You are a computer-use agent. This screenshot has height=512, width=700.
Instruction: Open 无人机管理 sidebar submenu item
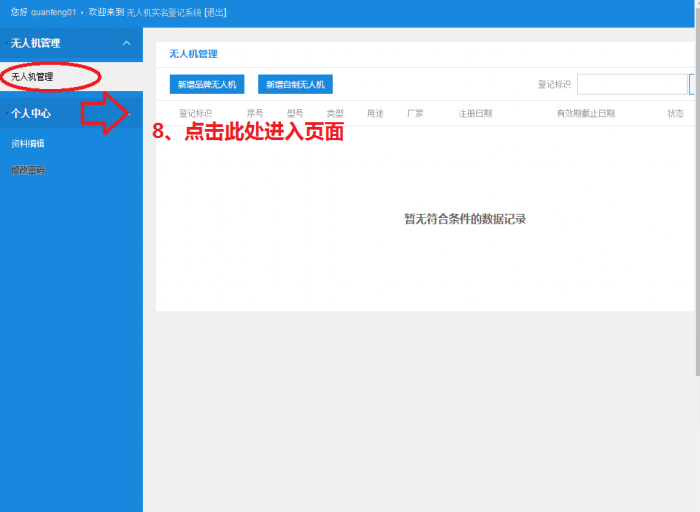click(32, 77)
